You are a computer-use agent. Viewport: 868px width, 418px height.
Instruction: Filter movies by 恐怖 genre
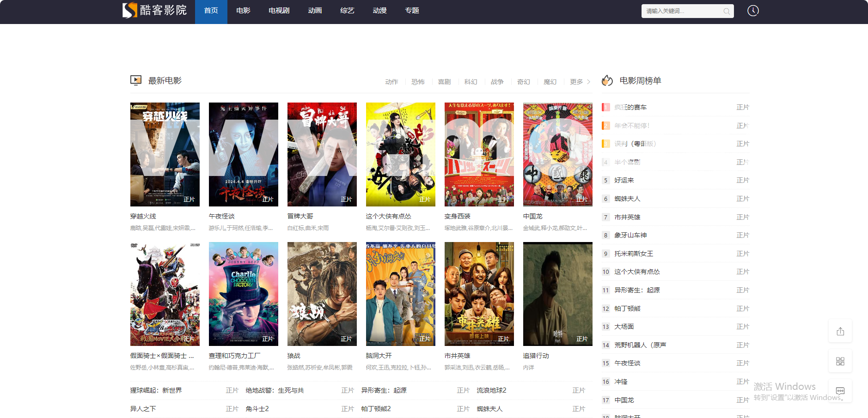pyautogui.click(x=418, y=82)
